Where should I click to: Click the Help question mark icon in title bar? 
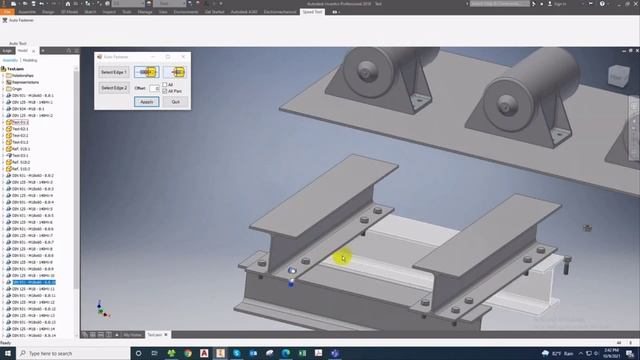pos(602,4)
